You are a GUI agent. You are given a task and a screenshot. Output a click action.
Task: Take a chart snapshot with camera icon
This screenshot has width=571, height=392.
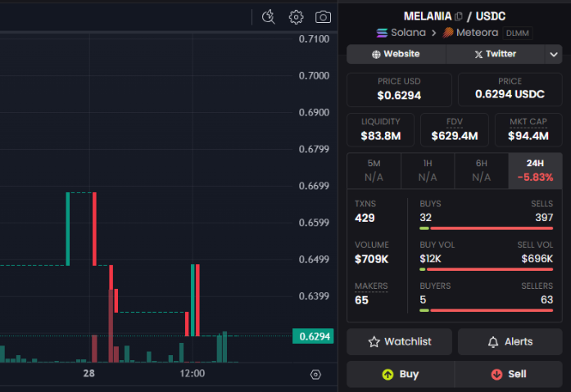click(323, 16)
